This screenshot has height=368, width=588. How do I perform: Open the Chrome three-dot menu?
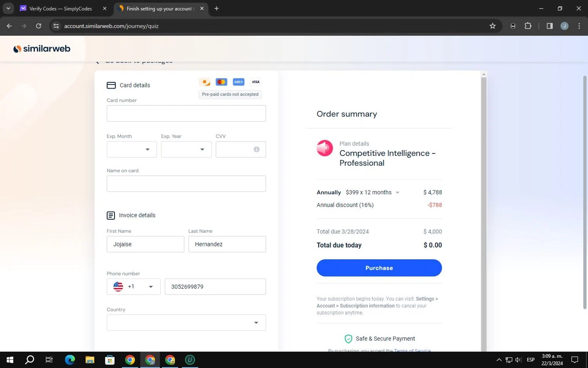(579, 26)
